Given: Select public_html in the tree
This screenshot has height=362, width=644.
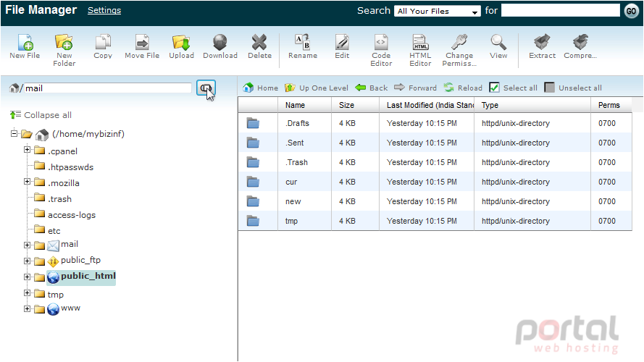Looking at the screenshot, I should point(88,276).
